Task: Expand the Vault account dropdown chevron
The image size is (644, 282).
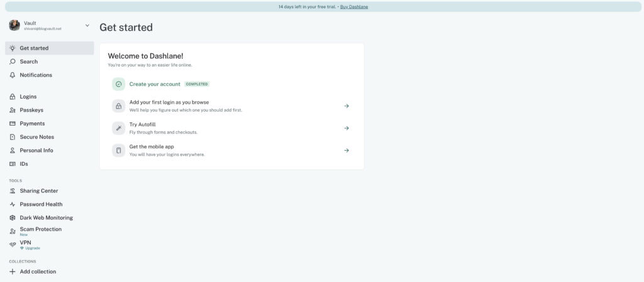Action: [87, 25]
